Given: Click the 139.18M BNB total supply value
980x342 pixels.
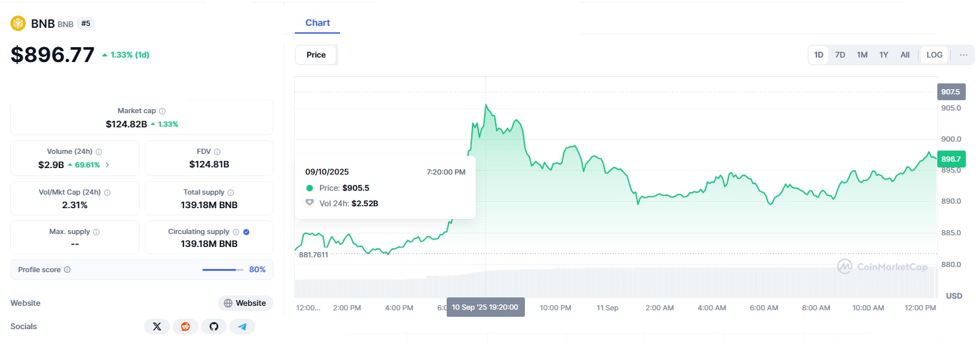Looking at the screenshot, I should (209, 205).
